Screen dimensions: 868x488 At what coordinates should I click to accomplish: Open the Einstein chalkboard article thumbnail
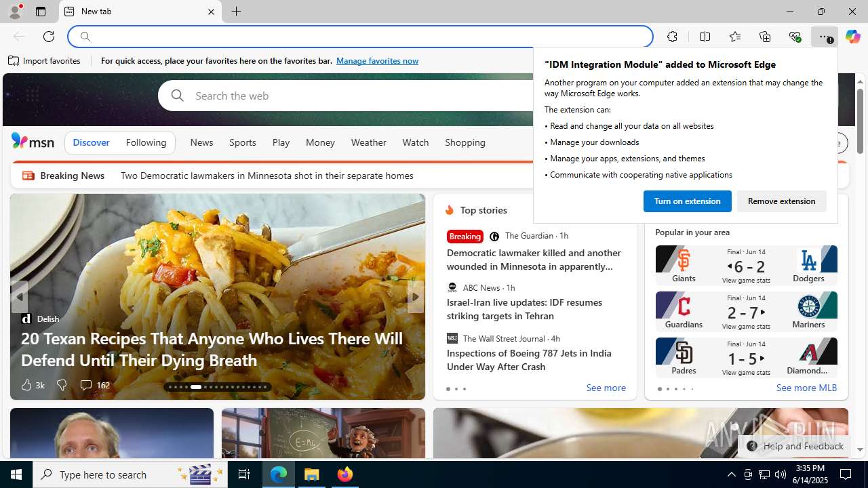tap(323, 433)
